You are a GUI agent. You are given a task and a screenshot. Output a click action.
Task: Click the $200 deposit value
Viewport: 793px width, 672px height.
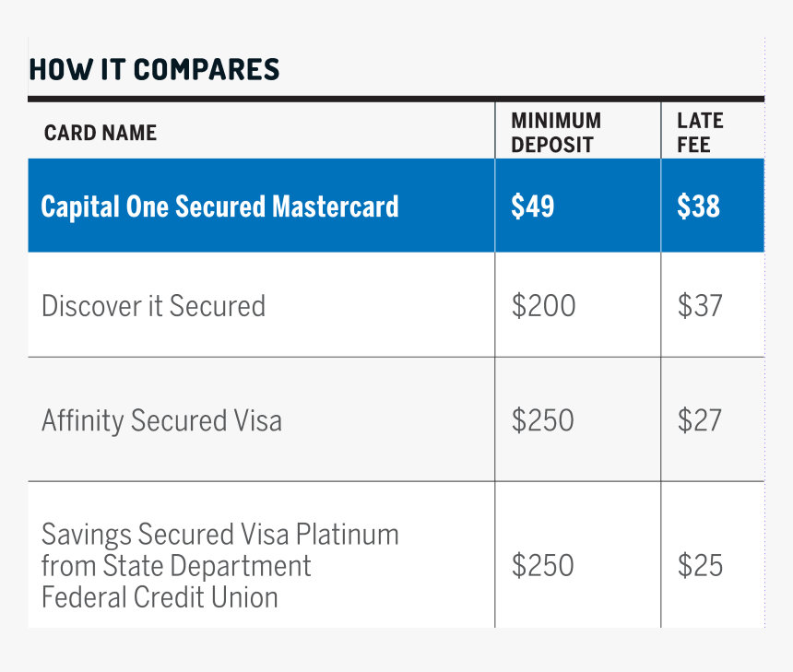tap(543, 305)
